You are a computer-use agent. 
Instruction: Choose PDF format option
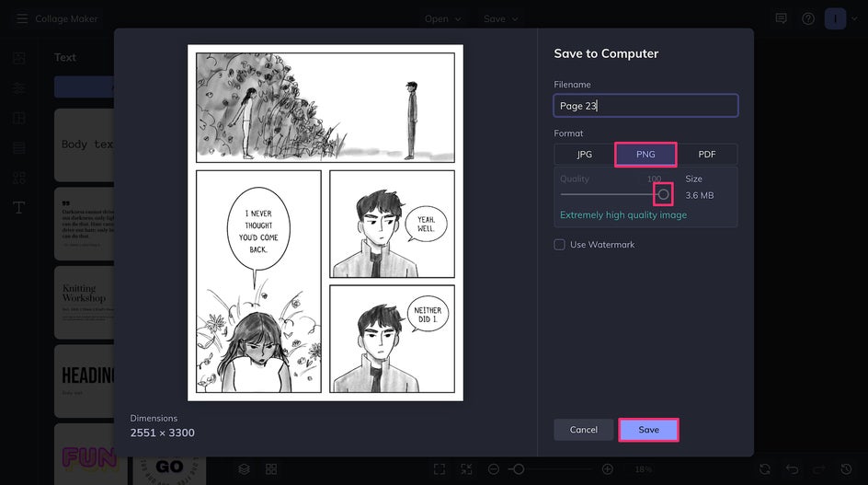707,154
